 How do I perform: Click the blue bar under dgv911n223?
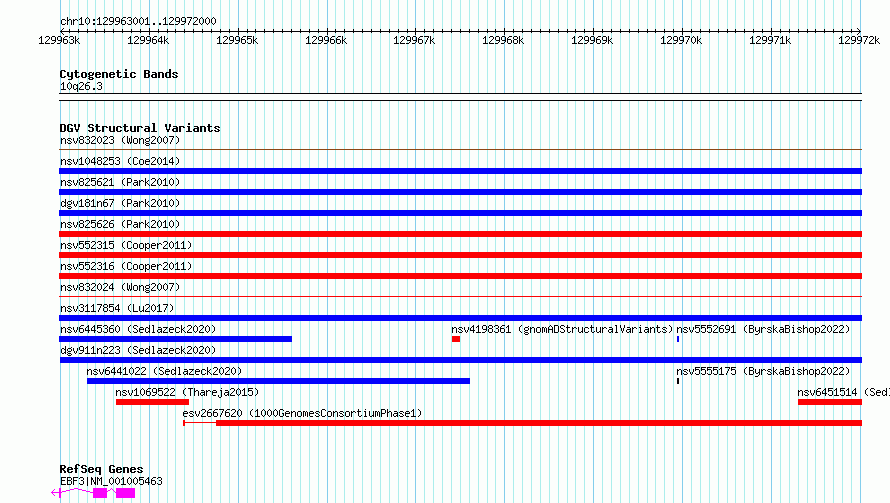click(460, 360)
